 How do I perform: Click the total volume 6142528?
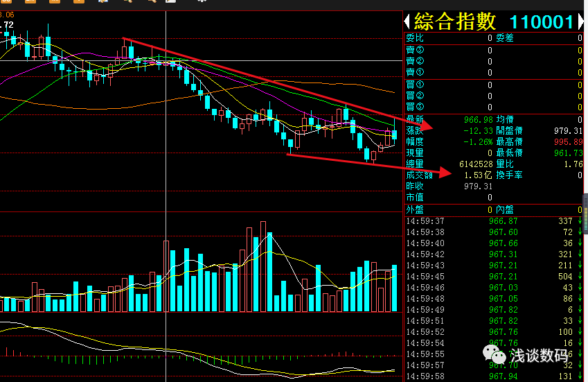click(476, 164)
